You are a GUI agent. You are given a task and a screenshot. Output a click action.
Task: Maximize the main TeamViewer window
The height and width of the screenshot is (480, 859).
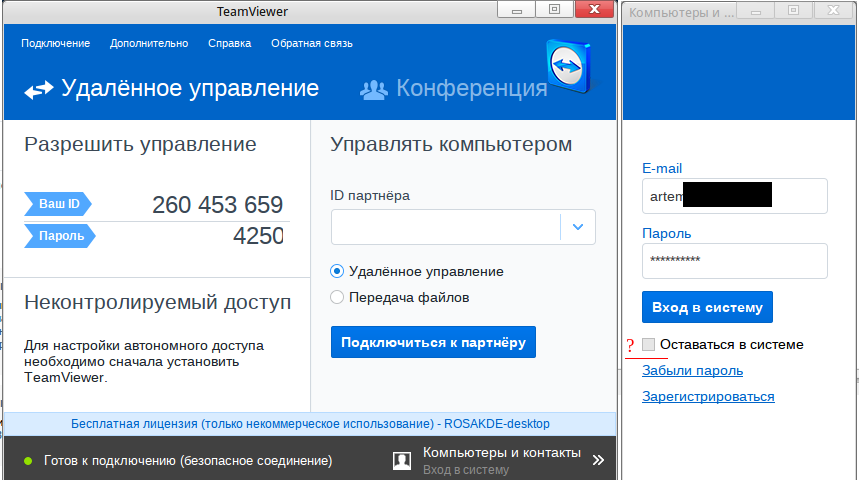554,9
